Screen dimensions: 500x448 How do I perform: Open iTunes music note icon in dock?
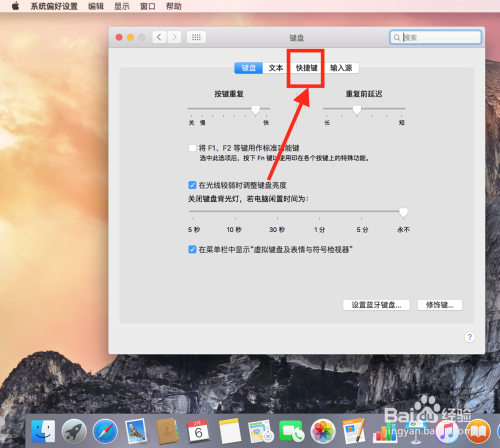point(447,431)
